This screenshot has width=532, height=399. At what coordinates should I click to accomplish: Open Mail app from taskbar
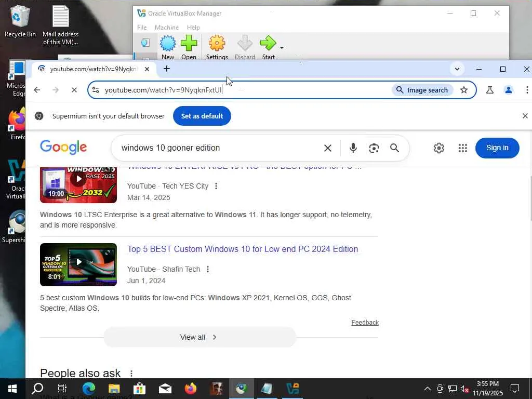point(165,389)
